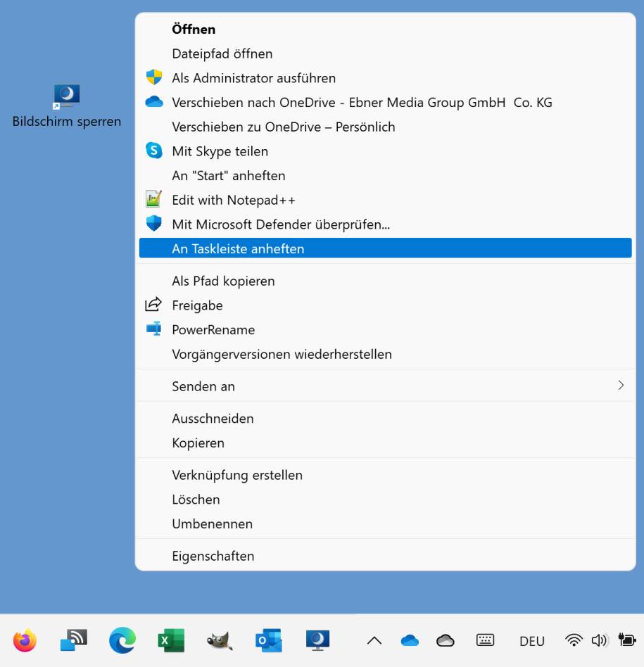Click Mit Microsoft Defender überprüfen

tap(280, 224)
